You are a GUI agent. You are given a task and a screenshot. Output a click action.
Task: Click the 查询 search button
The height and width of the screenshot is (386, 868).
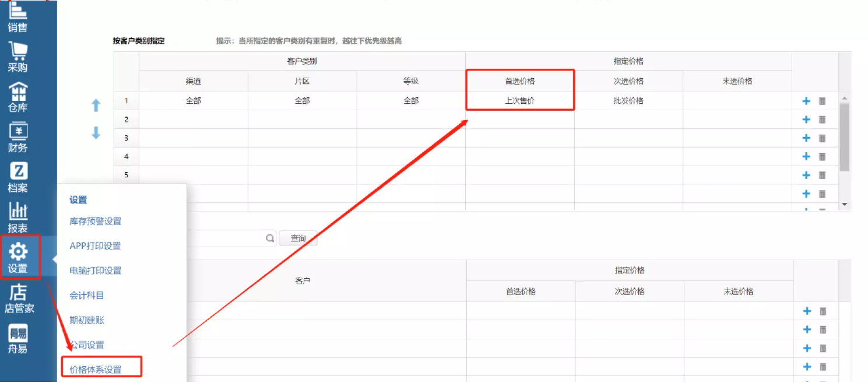pyautogui.click(x=298, y=238)
